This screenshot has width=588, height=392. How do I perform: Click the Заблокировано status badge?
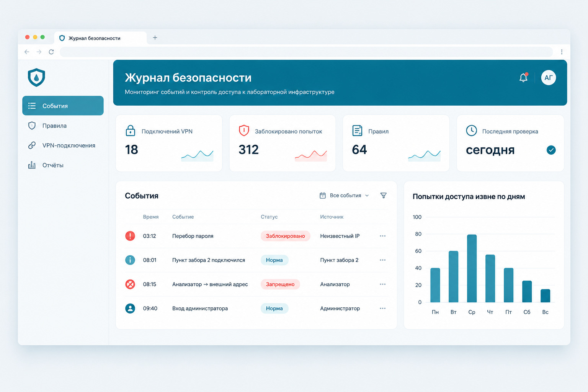coord(286,236)
